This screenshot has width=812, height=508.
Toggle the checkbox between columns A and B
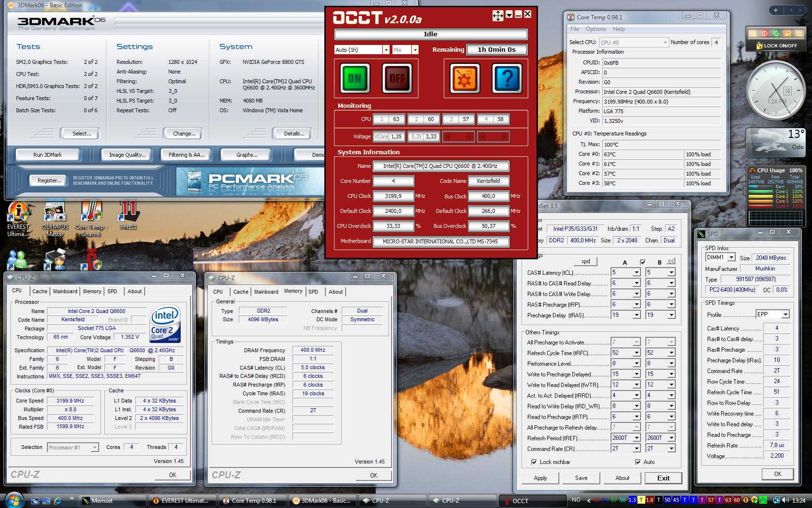point(643,262)
